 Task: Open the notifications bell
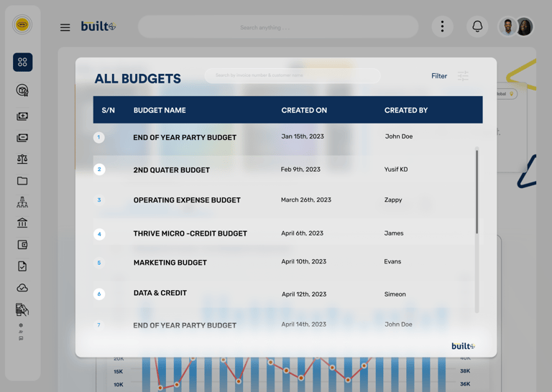[477, 27]
